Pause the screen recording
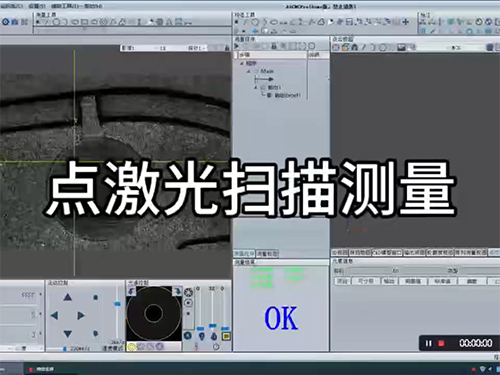 (x=429, y=343)
